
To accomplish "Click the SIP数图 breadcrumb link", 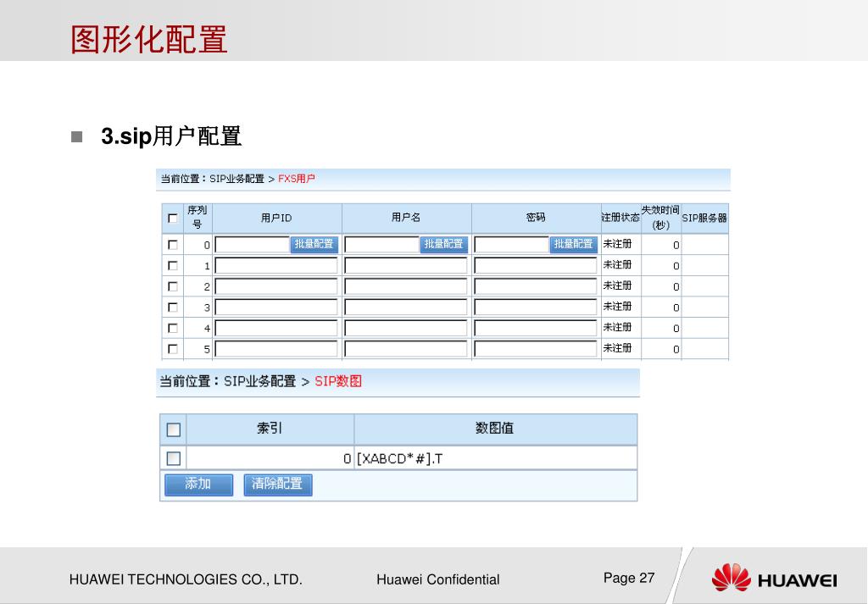I will pos(338,381).
